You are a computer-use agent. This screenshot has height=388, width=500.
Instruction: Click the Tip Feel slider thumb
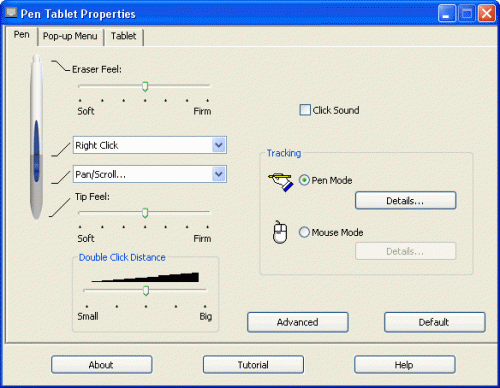[x=145, y=213]
